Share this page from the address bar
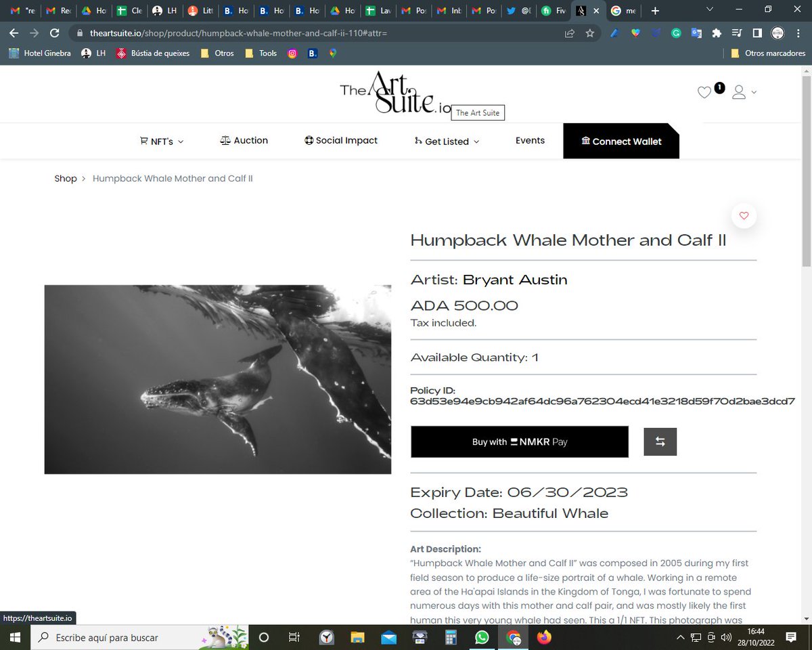This screenshot has height=650, width=812. (570, 33)
